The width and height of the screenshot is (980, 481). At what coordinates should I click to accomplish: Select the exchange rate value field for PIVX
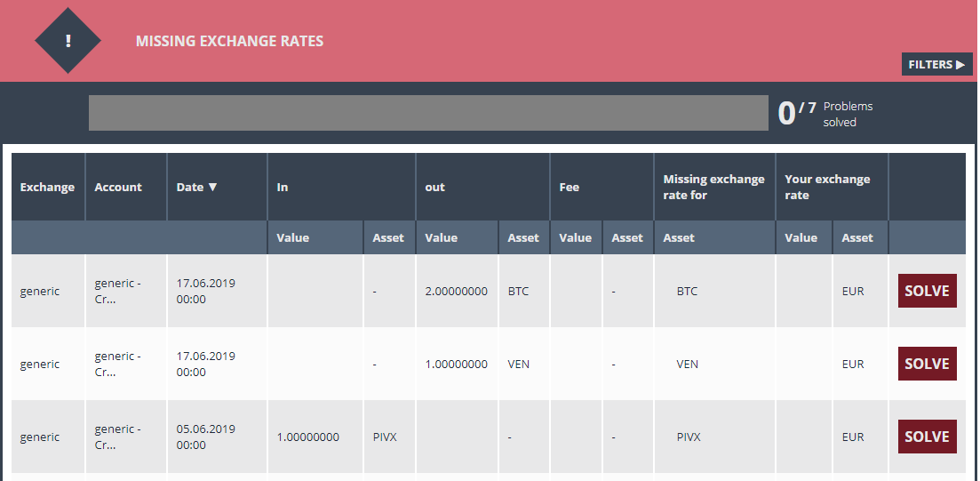pos(804,437)
